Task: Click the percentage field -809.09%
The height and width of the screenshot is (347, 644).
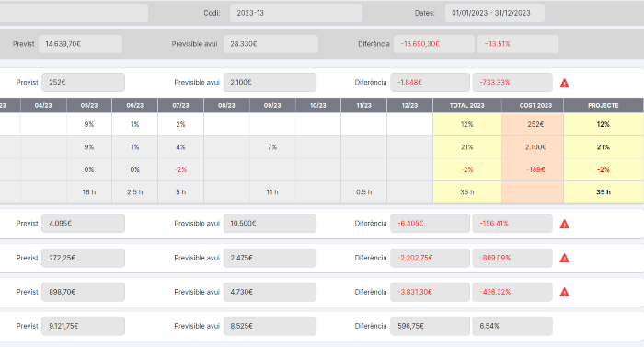Action: click(512, 258)
